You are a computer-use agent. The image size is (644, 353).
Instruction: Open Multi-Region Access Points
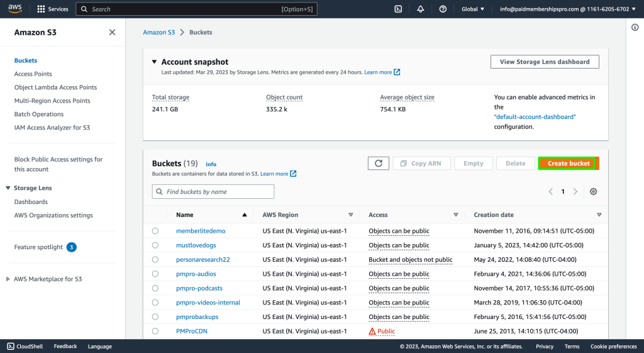tap(52, 101)
